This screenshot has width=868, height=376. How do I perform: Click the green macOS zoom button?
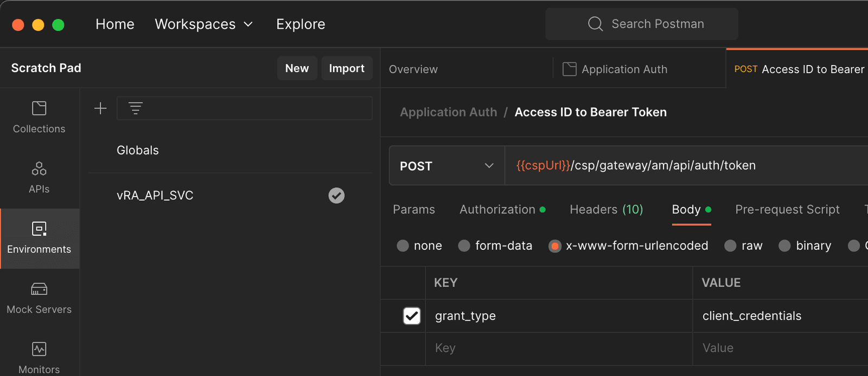click(x=58, y=25)
